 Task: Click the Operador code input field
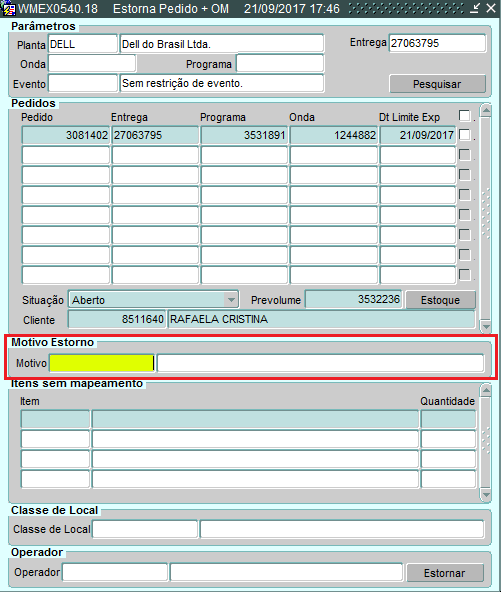(116, 573)
